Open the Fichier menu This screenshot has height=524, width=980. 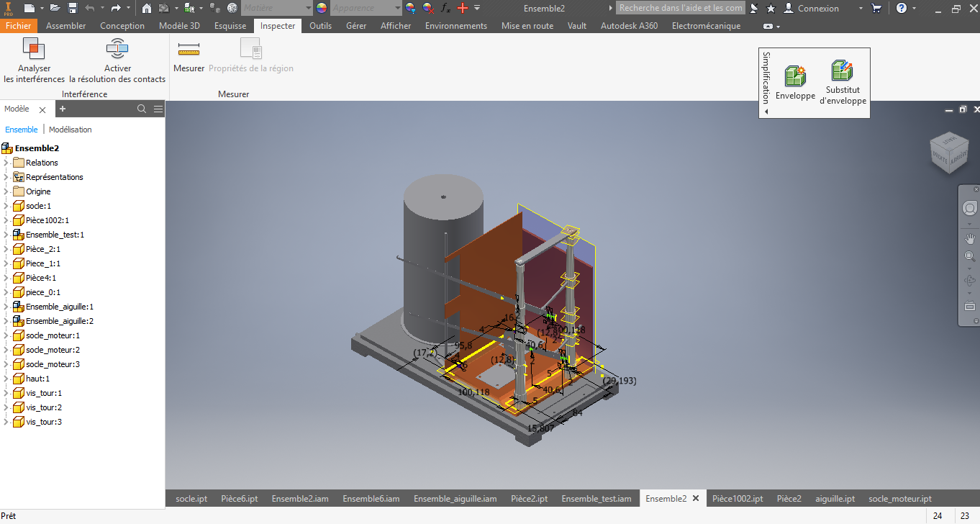(x=19, y=26)
